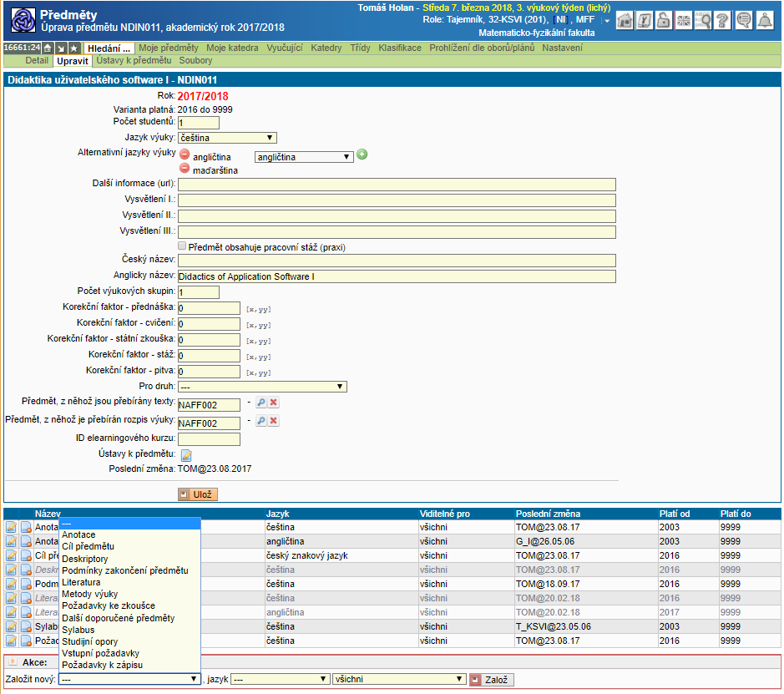
Task: Open the 'Vyučující' menu item
Action: coord(284,48)
